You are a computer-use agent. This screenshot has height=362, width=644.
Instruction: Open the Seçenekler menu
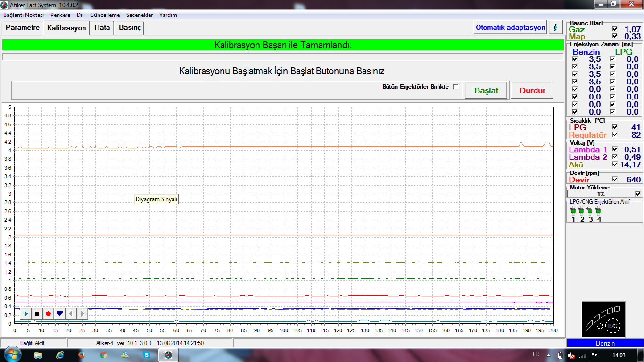point(140,15)
